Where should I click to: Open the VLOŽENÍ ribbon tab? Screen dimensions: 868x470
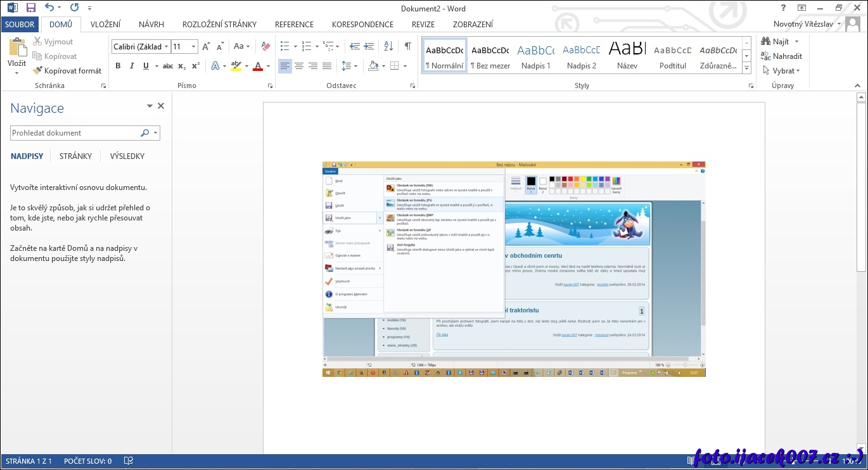[x=105, y=25]
